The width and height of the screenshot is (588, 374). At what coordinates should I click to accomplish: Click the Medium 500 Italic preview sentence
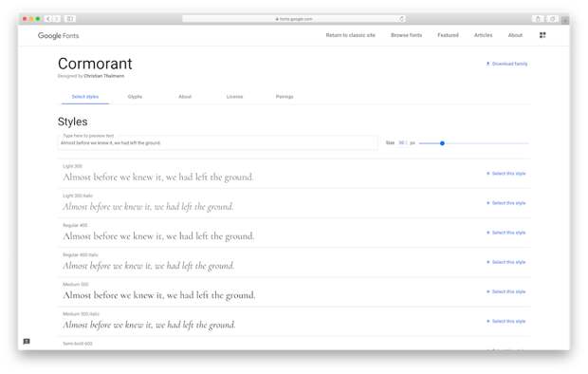point(149,325)
